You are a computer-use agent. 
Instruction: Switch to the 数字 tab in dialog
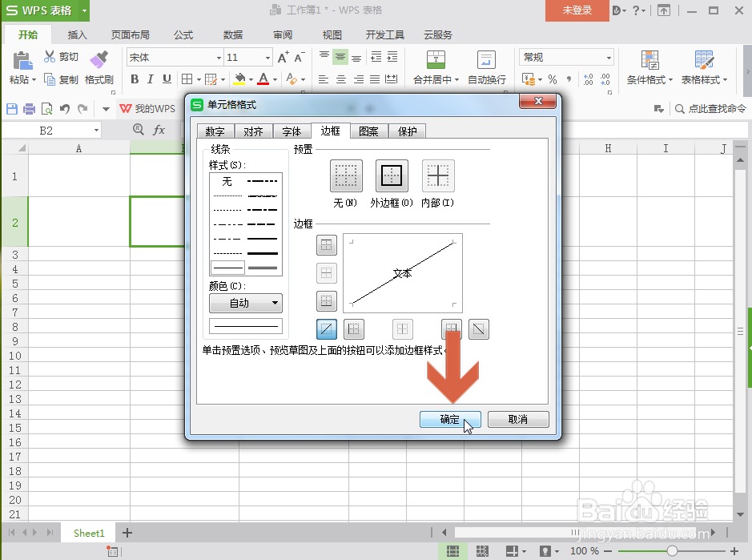pyautogui.click(x=215, y=131)
